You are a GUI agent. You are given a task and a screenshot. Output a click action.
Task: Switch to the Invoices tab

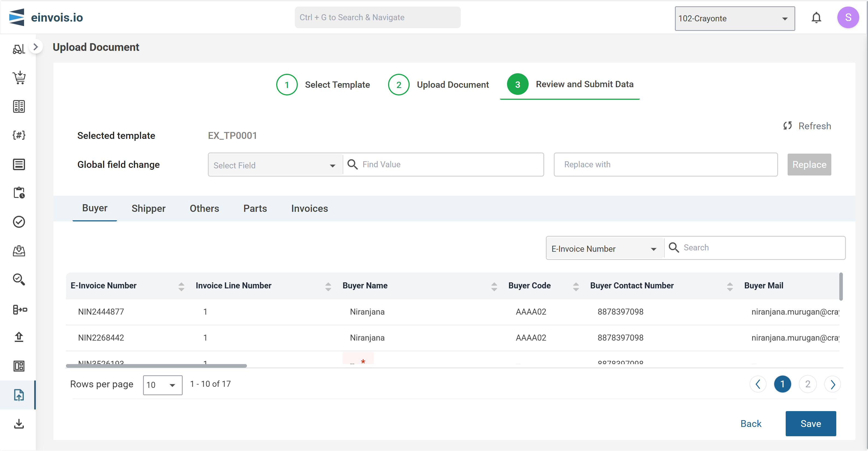(x=309, y=209)
